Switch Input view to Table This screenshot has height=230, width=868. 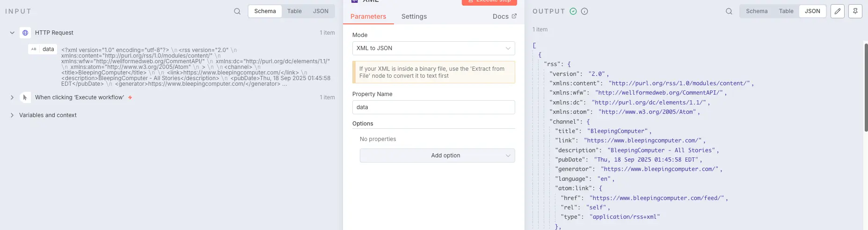(x=294, y=11)
